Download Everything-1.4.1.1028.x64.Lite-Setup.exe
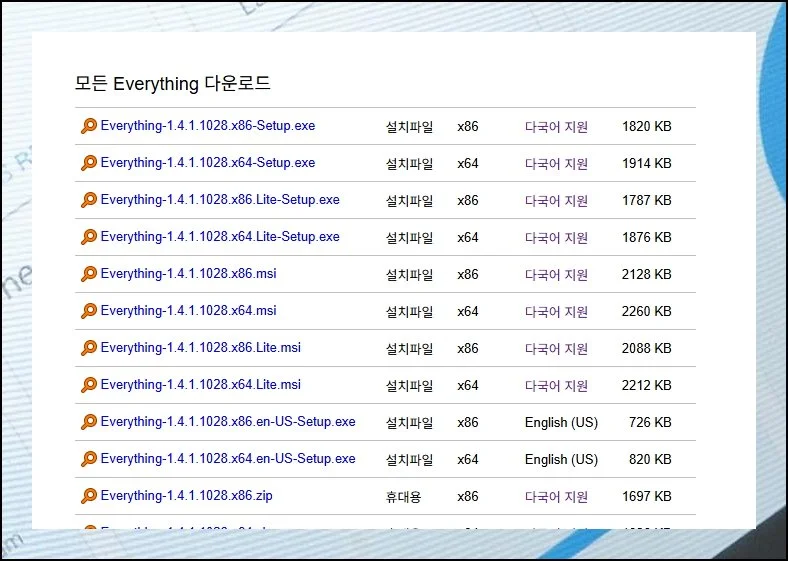 220,237
